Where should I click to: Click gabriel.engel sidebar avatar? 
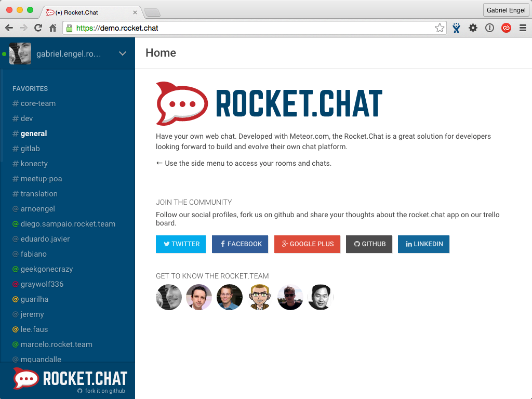click(x=20, y=54)
